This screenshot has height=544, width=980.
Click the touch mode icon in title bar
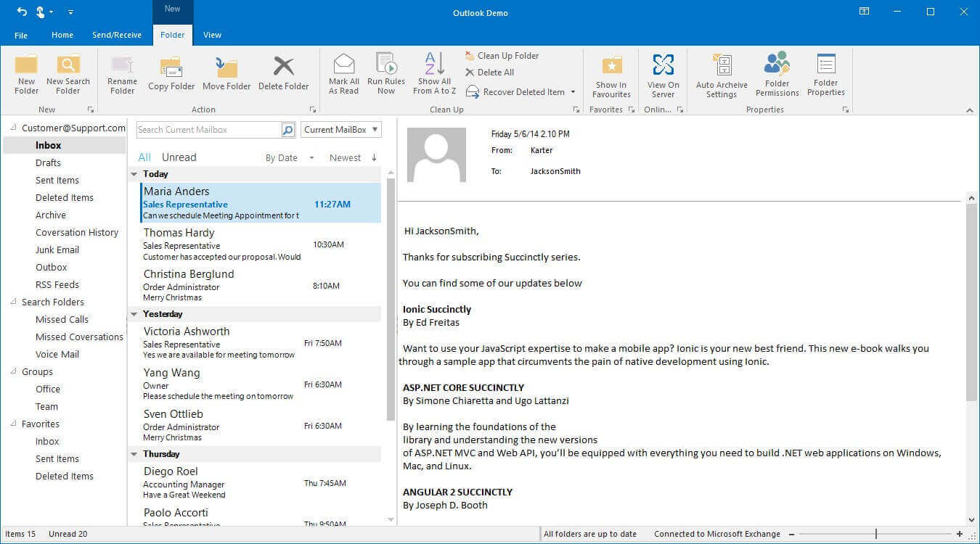tap(41, 12)
